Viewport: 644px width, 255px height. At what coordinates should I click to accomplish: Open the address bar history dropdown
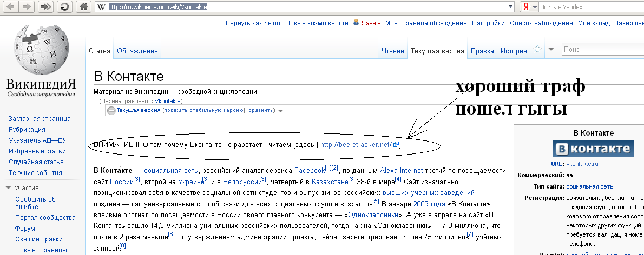click(x=510, y=7)
